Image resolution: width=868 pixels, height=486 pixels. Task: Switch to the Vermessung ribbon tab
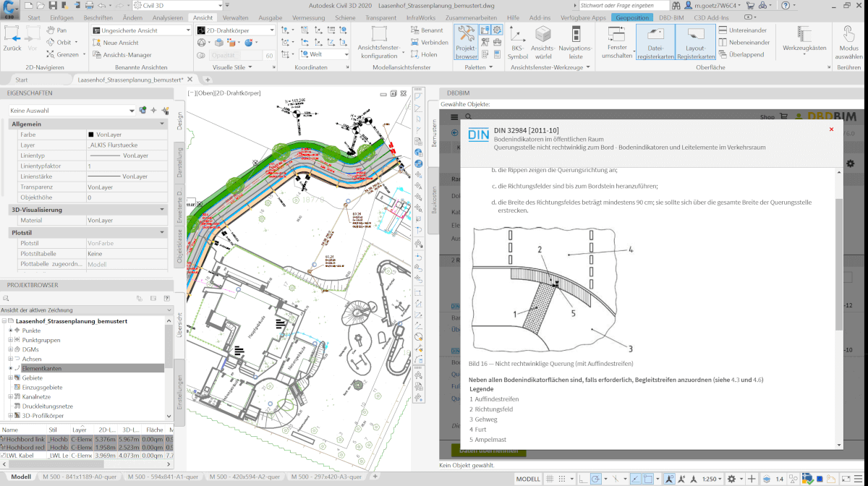coord(308,17)
